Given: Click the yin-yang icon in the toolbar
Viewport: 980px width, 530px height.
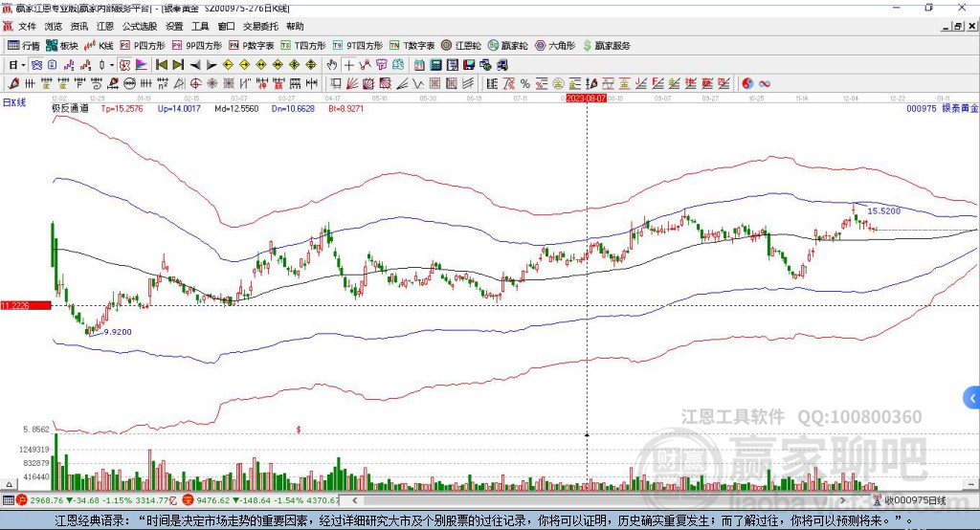Looking at the screenshot, I should 747,83.
